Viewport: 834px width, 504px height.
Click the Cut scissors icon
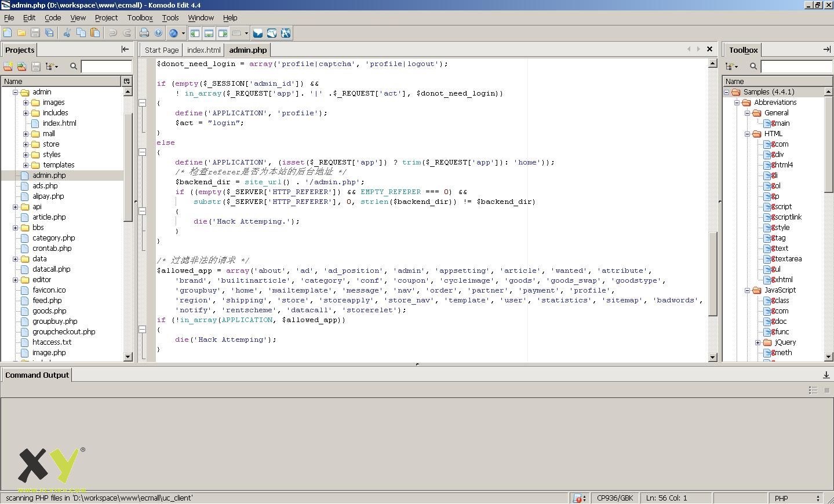(x=67, y=33)
